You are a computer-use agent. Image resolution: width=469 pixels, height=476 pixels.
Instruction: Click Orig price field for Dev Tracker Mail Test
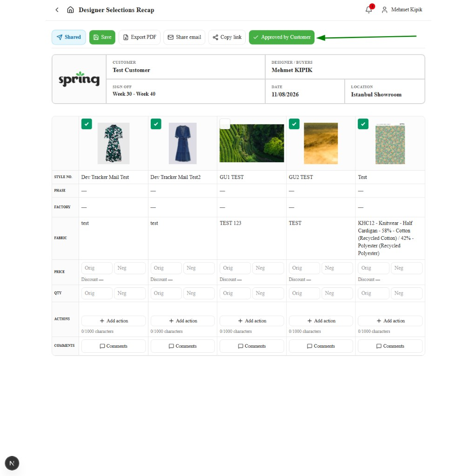[x=97, y=268]
